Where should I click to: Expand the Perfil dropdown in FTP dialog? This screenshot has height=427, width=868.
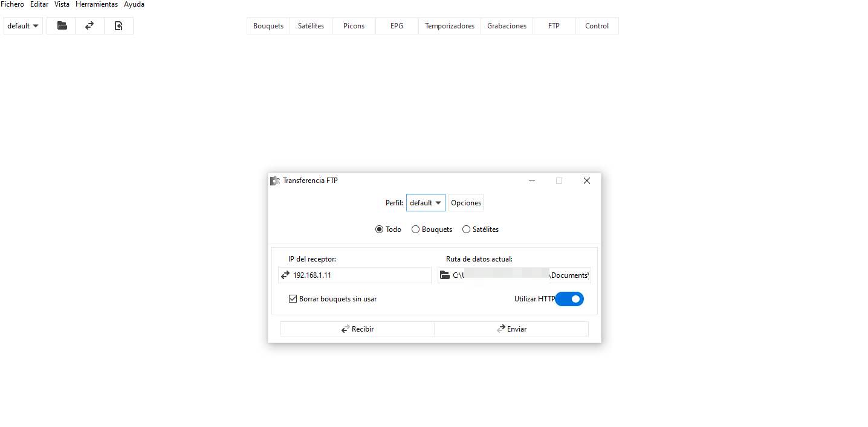[426, 203]
